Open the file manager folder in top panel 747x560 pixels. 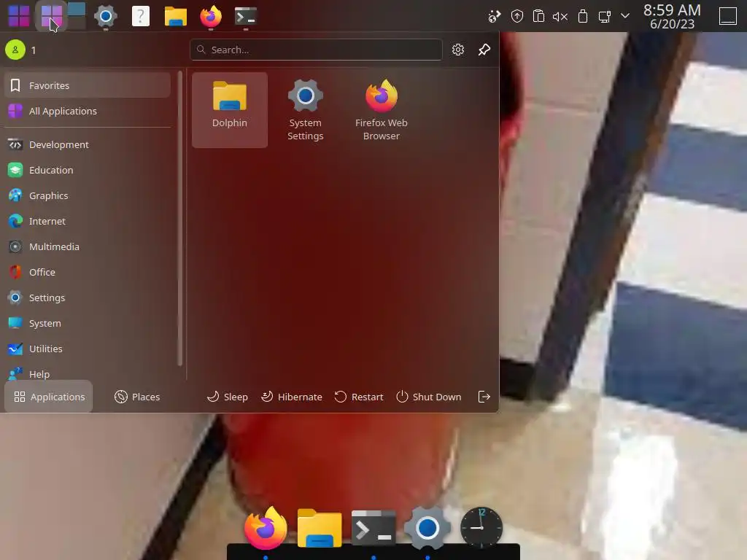[176, 16]
